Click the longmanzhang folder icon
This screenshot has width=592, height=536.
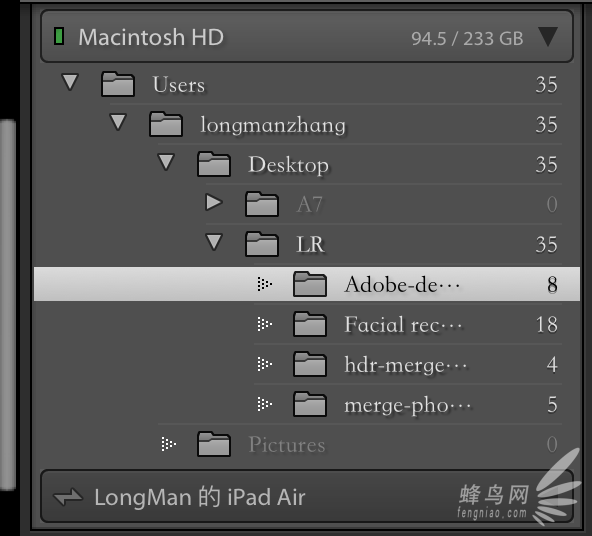[x=166, y=124]
